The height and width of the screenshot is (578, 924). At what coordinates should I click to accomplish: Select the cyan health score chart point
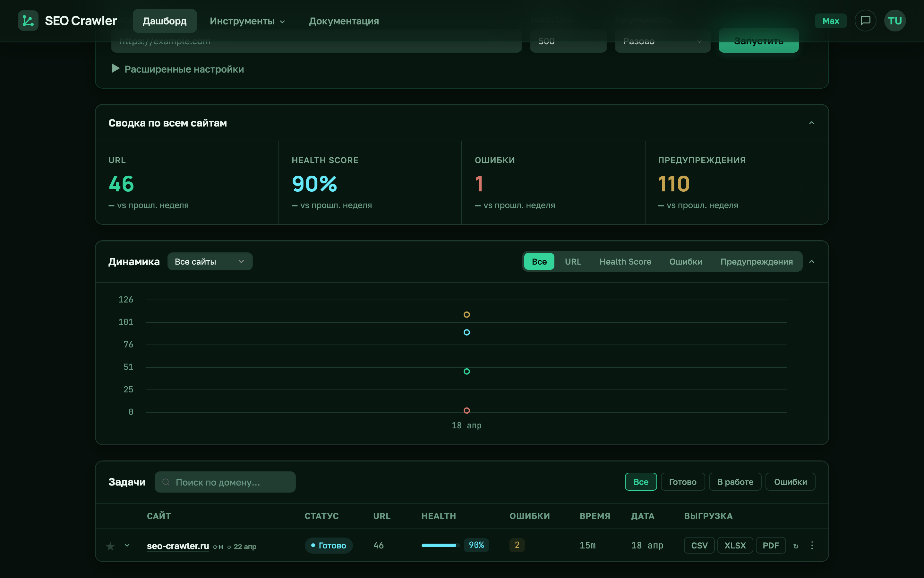tap(466, 332)
